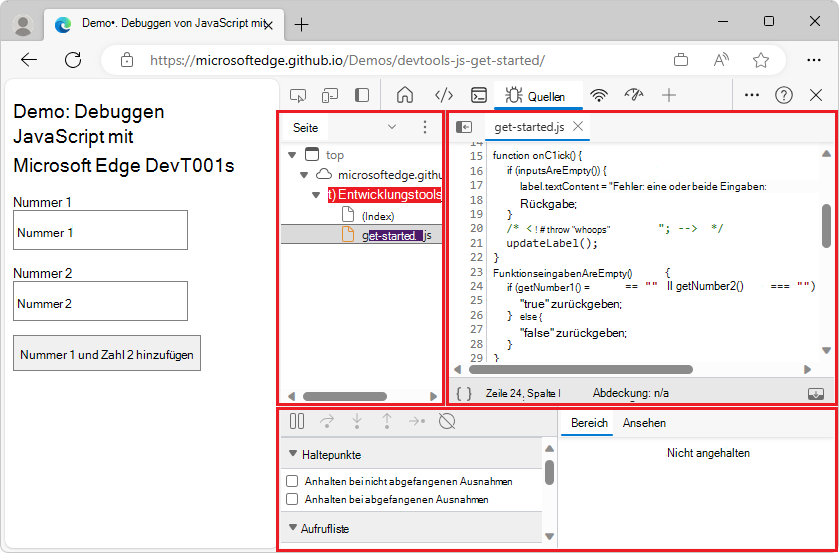The width and height of the screenshot is (839, 553).
Task: Open DevTools help
Action: tap(784, 95)
